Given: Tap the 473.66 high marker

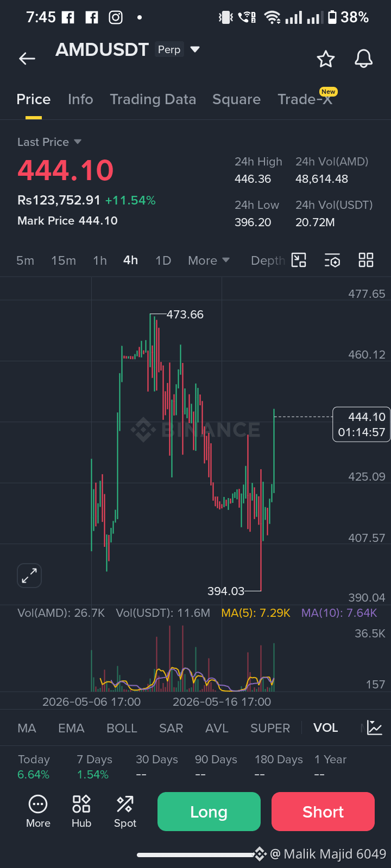Looking at the screenshot, I should 185,315.
